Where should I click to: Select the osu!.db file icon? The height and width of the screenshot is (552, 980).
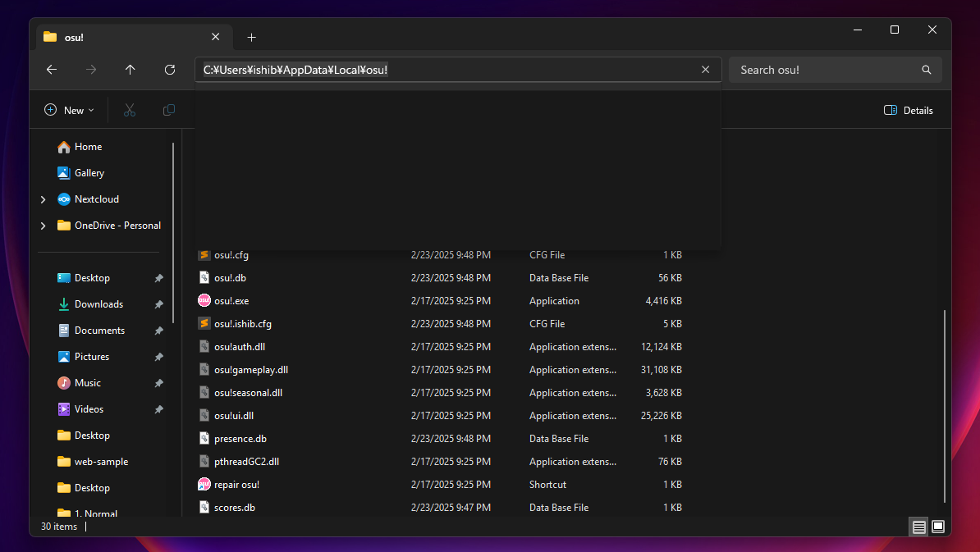[x=204, y=278]
